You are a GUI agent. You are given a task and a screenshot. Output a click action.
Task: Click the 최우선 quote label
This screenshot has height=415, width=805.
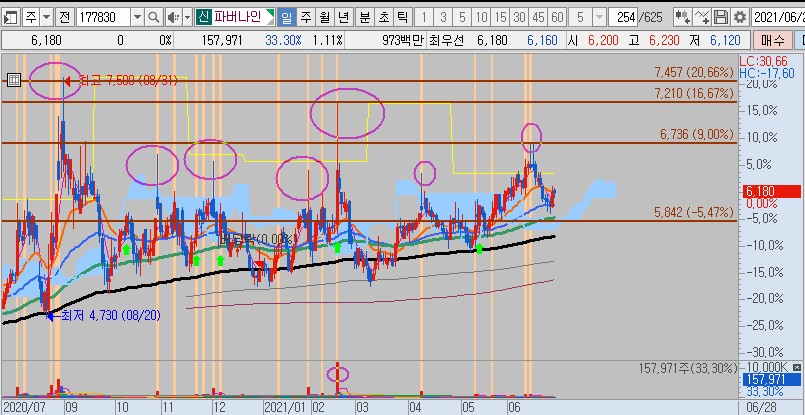click(447, 40)
